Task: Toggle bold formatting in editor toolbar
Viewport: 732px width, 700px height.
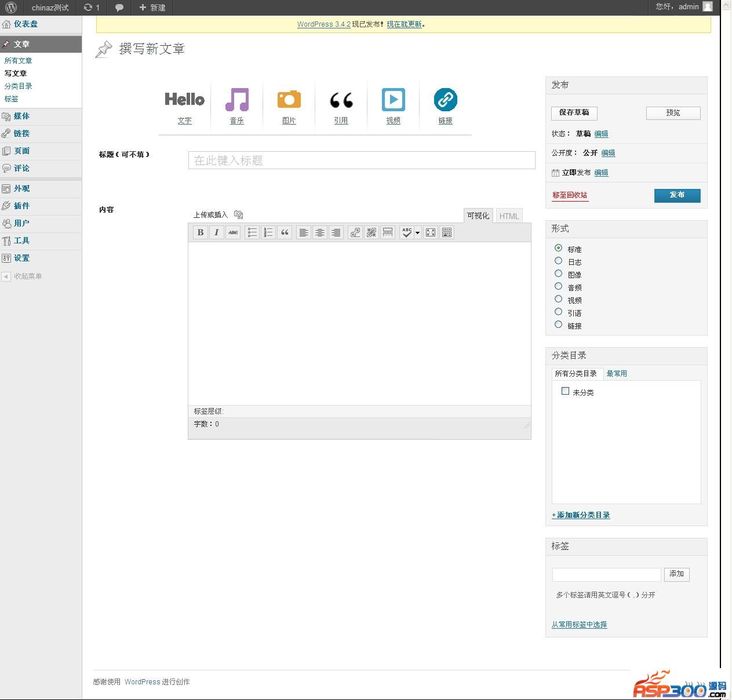Action: (x=201, y=232)
